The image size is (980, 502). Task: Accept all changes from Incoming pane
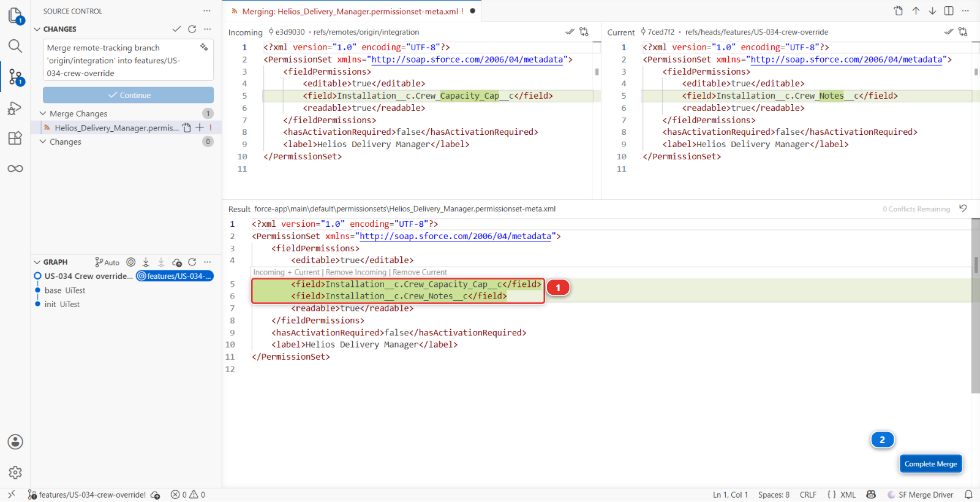(x=570, y=32)
